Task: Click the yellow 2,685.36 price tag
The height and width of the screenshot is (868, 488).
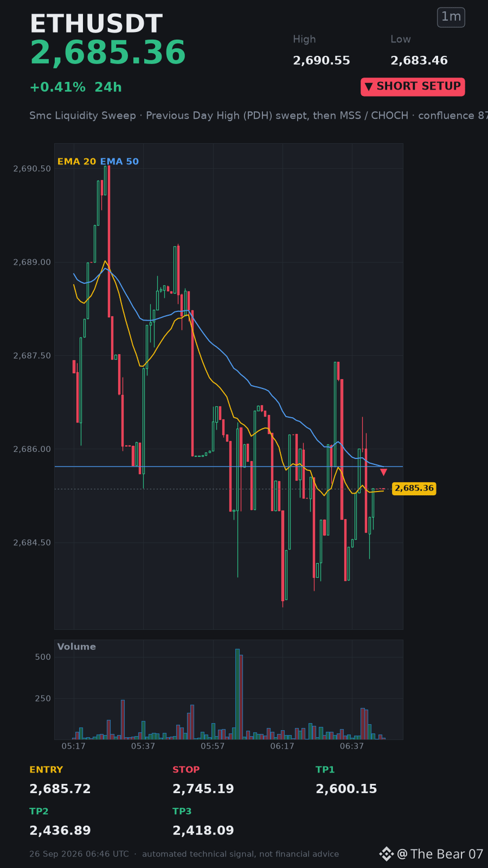Action: 414,488
